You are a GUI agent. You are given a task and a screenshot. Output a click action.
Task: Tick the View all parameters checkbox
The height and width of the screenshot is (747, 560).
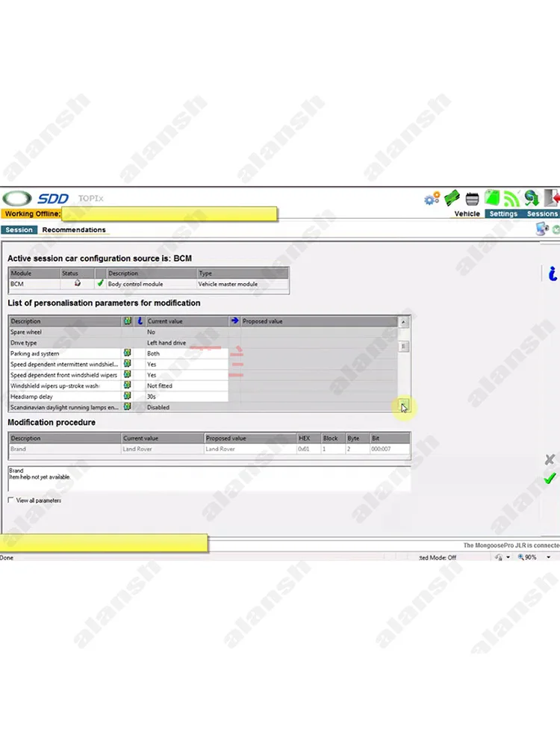click(11, 500)
